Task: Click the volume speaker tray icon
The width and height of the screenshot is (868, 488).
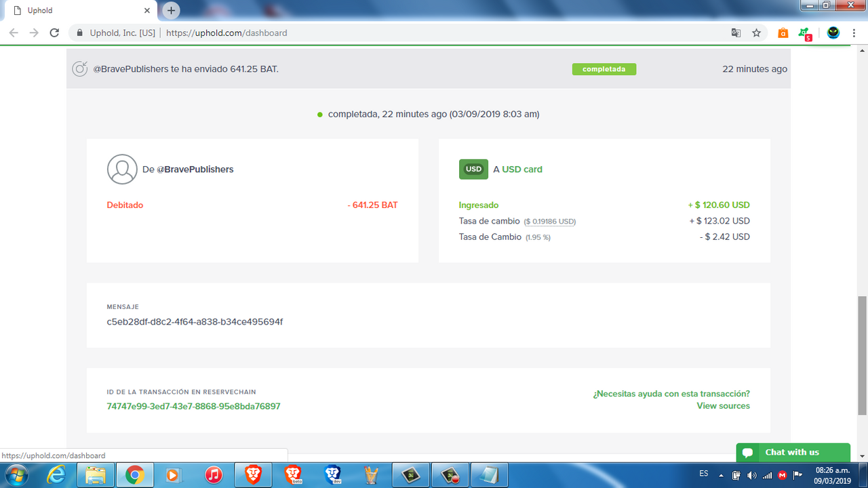Action: tap(751, 475)
